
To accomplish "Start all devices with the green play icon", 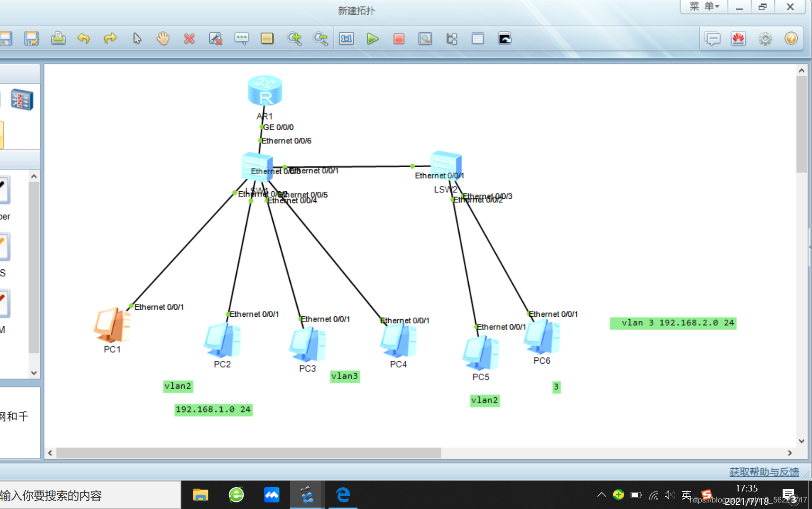I will (373, 38).
